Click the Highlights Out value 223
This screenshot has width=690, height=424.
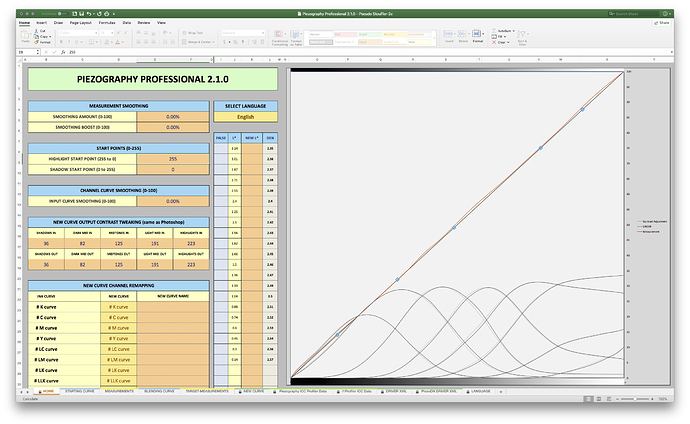coord(191,264)
